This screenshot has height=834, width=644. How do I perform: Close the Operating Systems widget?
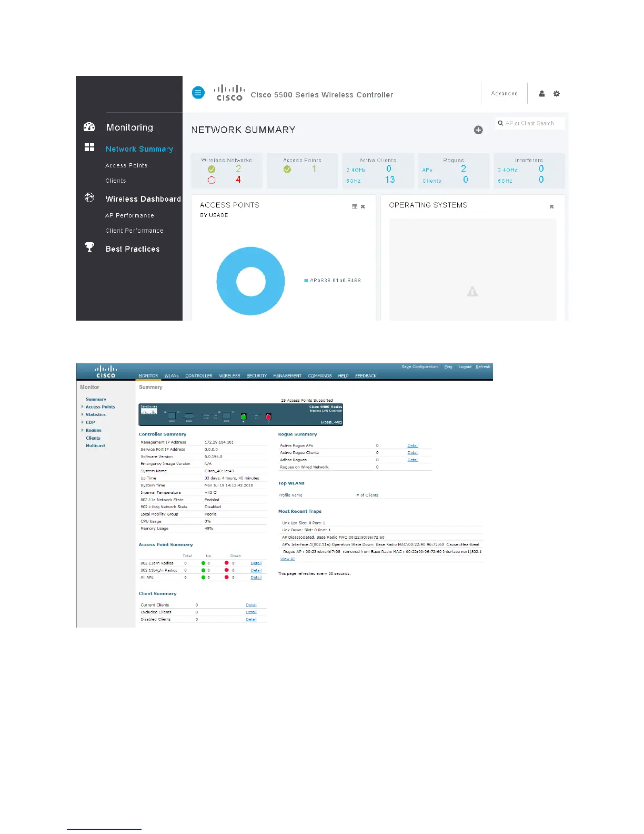point(552,206)
